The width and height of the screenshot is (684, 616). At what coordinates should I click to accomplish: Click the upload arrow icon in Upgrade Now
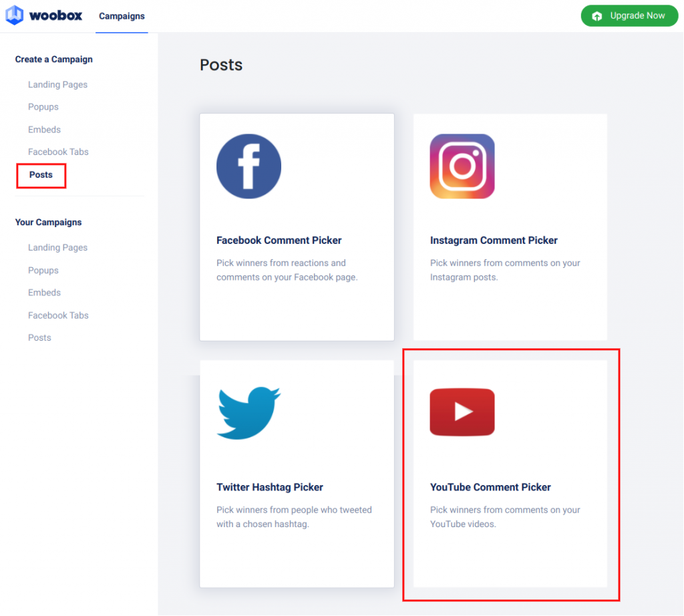click(596, 16)
